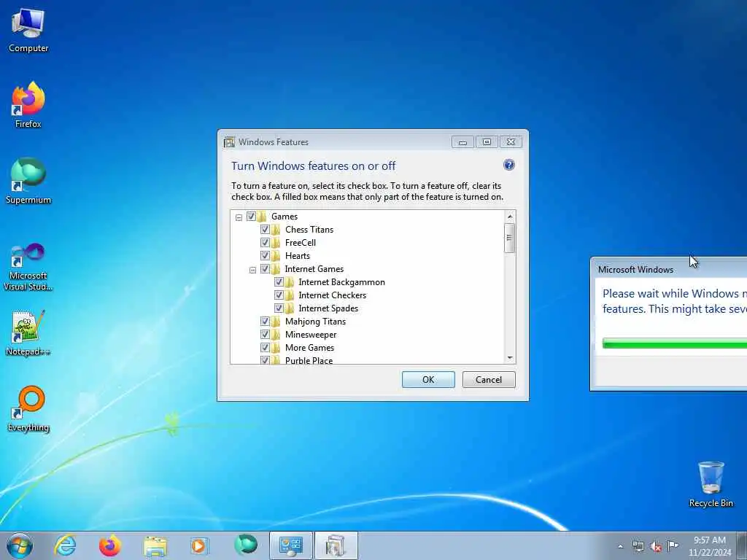The width and height of the screenshot is (747, 560).
Task: Uncheck the More Games checkbox
Action: (265, 348)
